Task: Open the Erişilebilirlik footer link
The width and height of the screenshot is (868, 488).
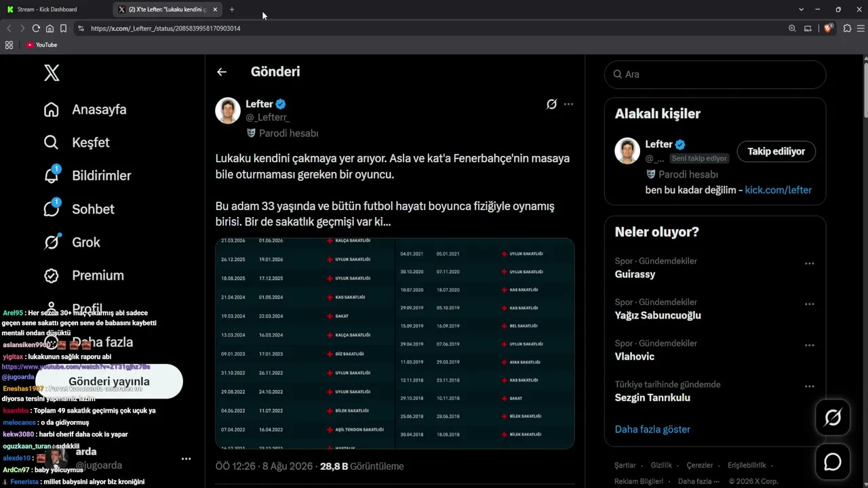Action: 747,466
